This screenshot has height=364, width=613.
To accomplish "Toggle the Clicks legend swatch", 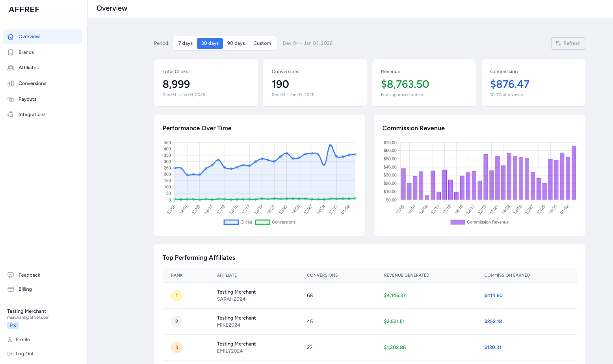I will (x=231, y=222).
